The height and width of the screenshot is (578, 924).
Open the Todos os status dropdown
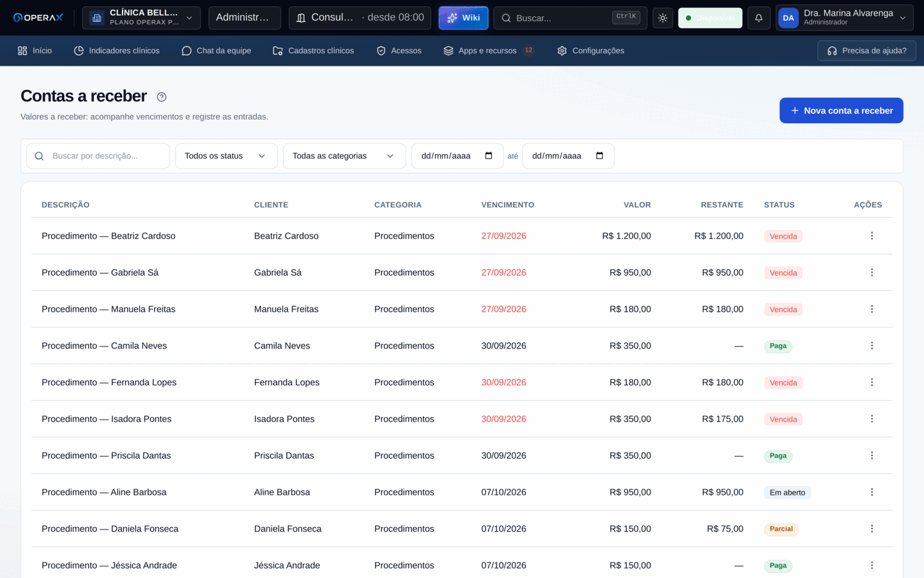pos(226,156)
